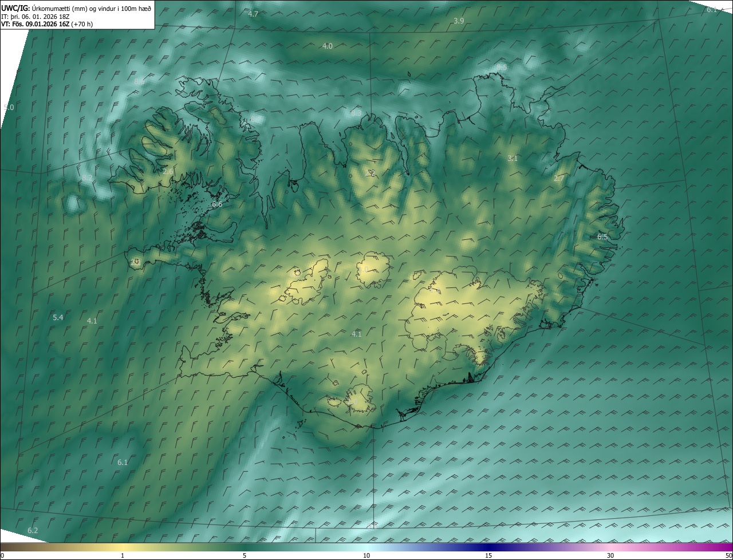Click the 4.0 value label

point(327,46)
